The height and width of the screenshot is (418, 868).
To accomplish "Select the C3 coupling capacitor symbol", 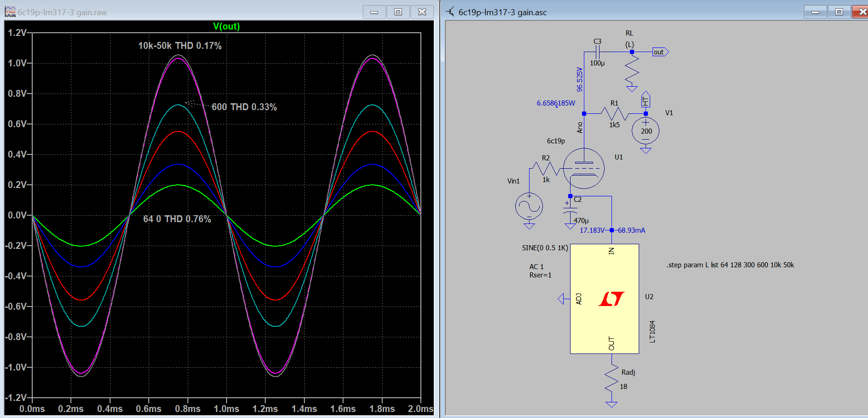I will click(x=597, y=52).
